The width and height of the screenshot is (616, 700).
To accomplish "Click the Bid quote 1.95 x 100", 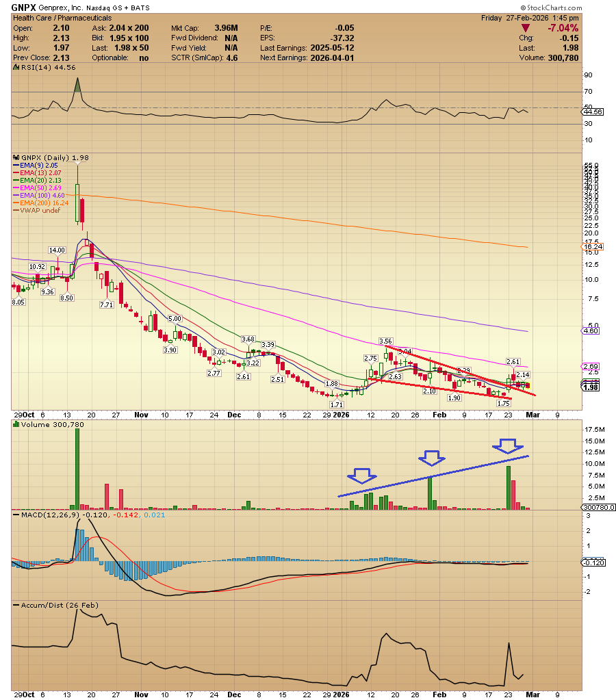I will 129,38.
